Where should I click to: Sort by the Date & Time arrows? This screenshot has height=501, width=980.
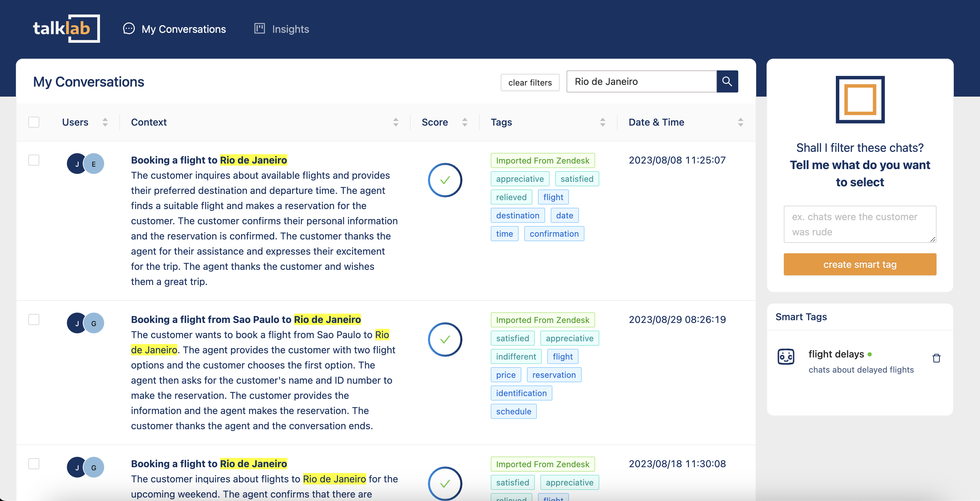click(x=740, y=122)
